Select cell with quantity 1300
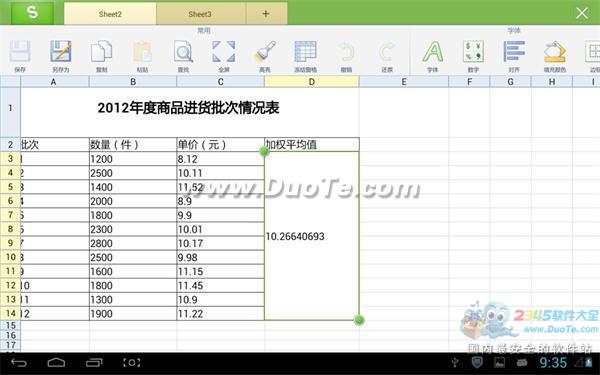 click(133, 300)
